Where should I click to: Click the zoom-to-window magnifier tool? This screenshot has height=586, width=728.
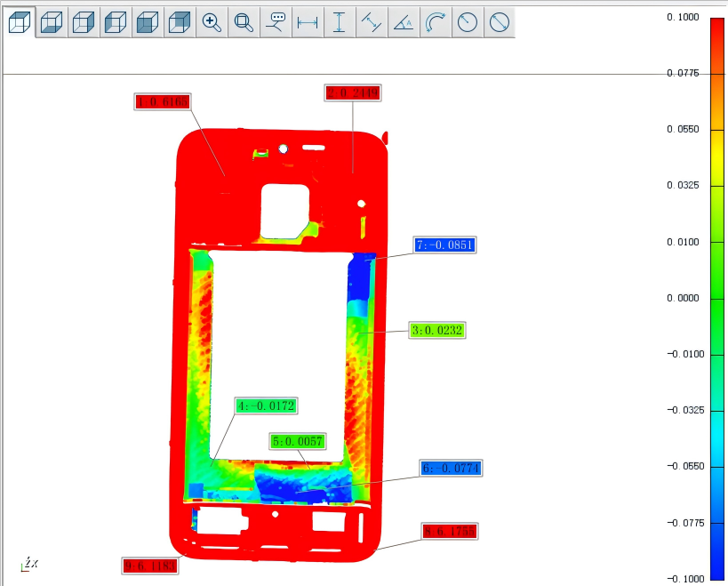pyautogui.click(x=243, y=22)
